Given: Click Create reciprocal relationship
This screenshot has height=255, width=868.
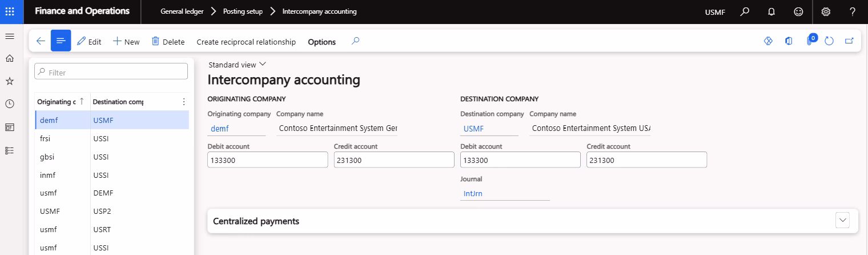Looking at the screenshot, I should coord(246,42).
